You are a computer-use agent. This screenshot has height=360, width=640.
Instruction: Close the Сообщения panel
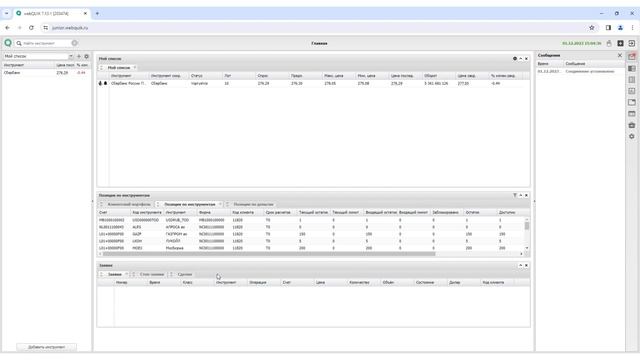(620, 55)
